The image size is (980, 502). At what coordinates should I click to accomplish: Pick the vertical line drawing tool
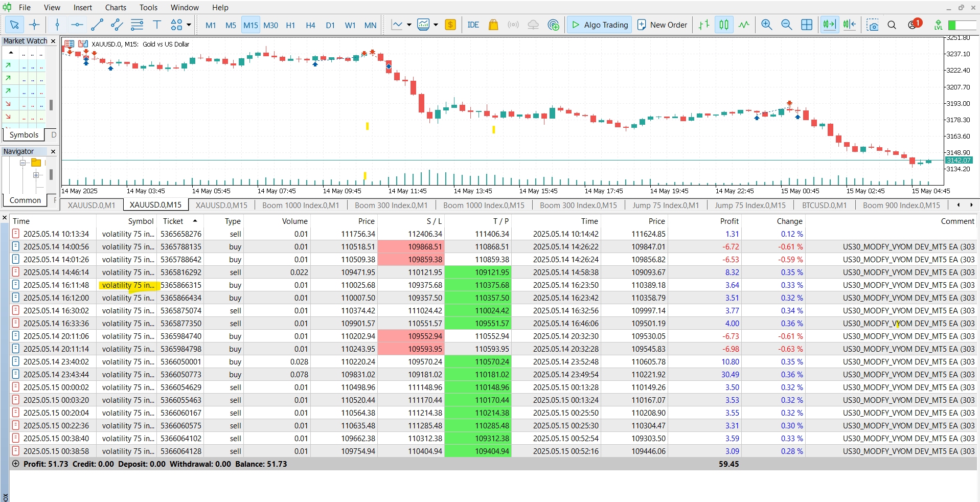pyautogui.click(x=57, y=25)
